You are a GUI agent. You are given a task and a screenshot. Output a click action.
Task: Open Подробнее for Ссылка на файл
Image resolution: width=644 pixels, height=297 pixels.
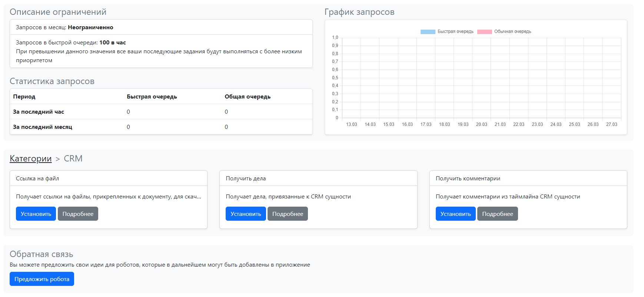(x=78, y=214)
